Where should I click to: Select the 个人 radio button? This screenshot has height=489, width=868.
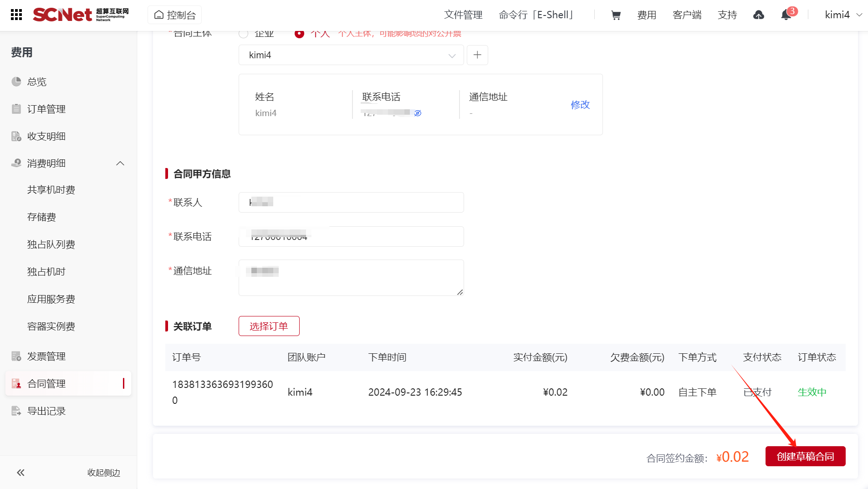(x=299, y=34)
